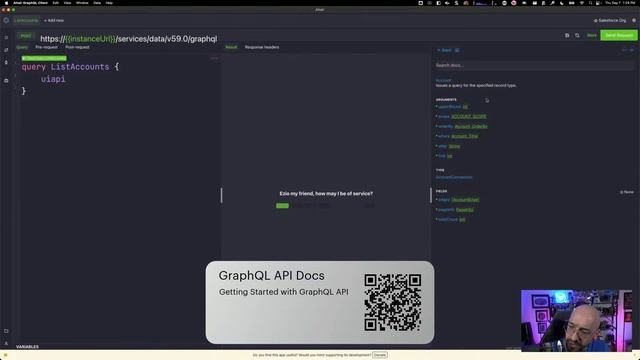Image resolution: width=640 pixels, height=360 pixels.
Task: Open the Int type of totalCount
Action: coord(462,220)
